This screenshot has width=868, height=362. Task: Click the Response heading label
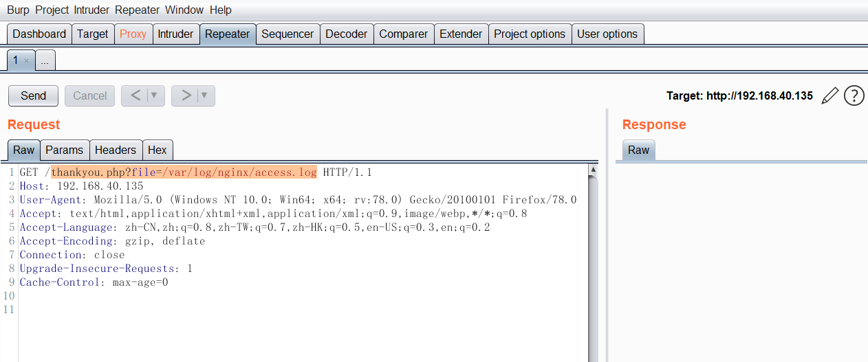(x=654, y=124)
